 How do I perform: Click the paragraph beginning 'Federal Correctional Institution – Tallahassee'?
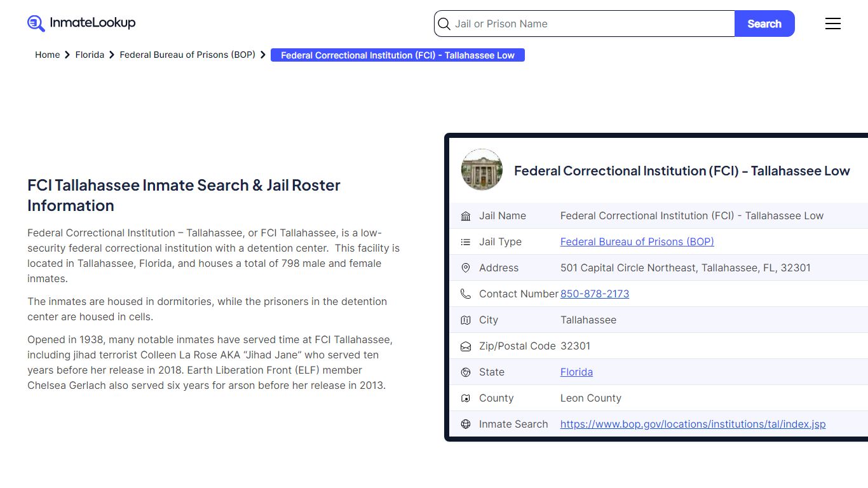[x=214, y=255]
